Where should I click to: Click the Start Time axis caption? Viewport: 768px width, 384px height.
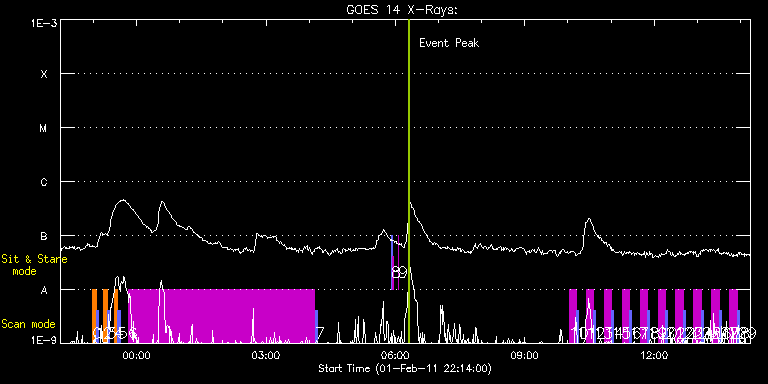click(405, 368)
